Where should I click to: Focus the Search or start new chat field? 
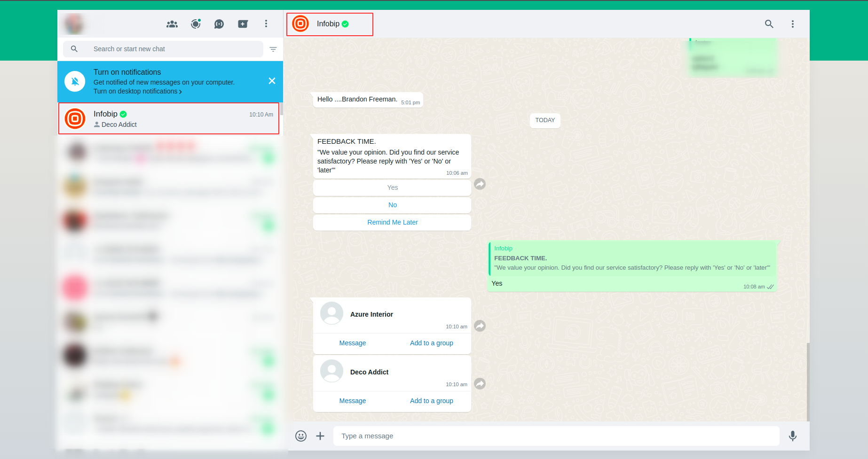163,49
